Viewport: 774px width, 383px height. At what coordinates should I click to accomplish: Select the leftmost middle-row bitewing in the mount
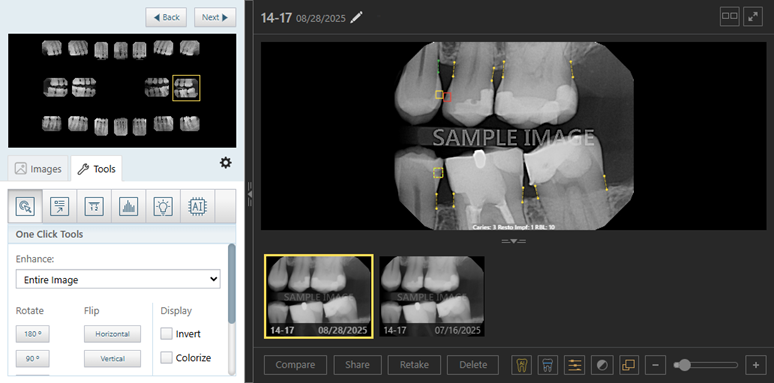(55, 87)
